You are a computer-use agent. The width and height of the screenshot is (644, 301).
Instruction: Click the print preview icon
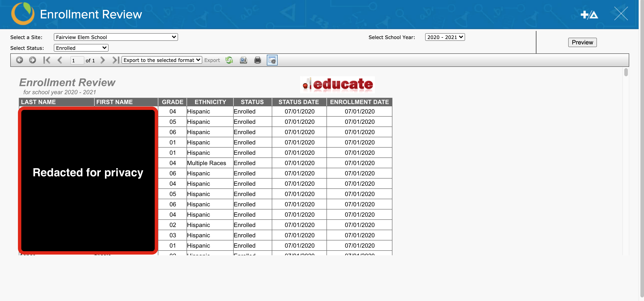pos(243,60)
